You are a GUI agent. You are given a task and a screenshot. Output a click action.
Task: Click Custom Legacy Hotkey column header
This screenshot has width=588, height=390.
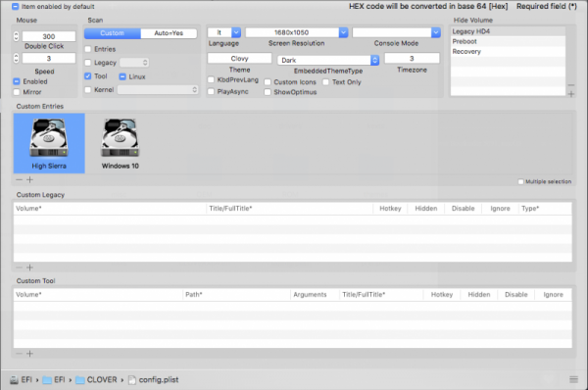pos(390,209)
